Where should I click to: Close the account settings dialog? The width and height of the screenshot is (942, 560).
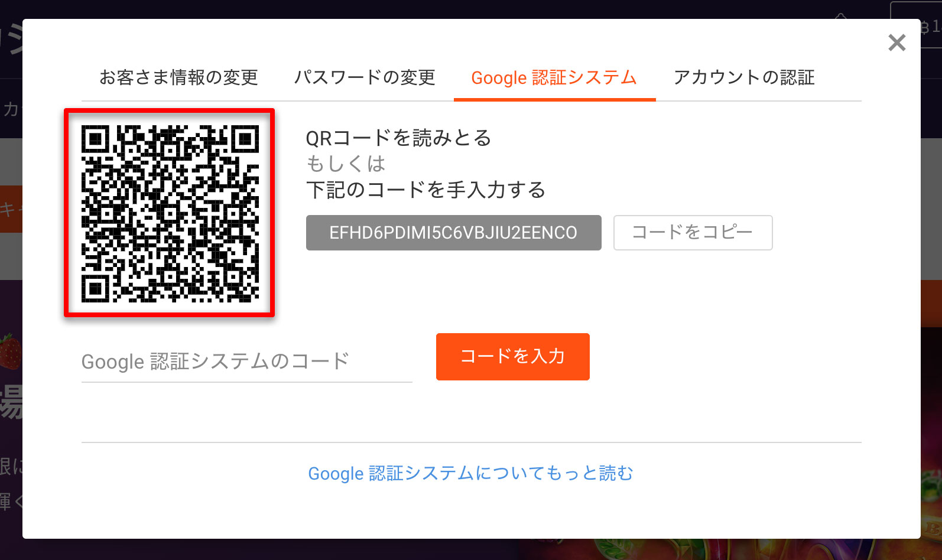tap(896, 43)
